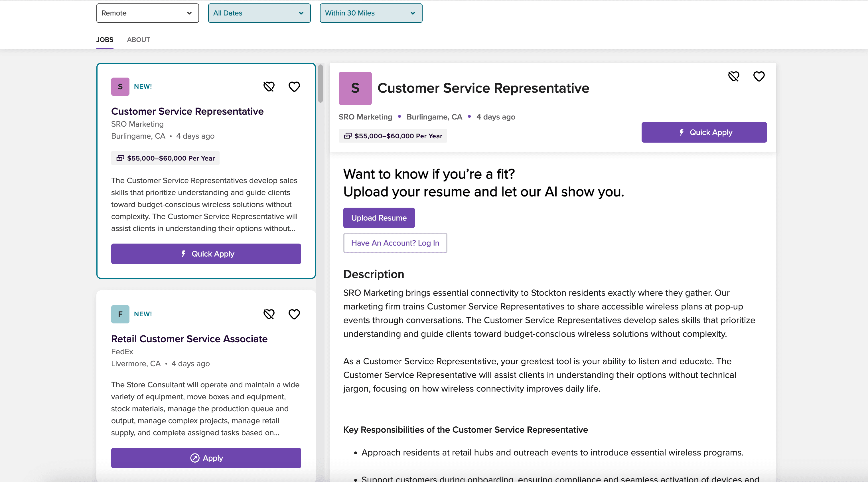Click the S logo for SRO Marketing in detail panel
The width and height of the screenshot is (868, 482).
(355, 88)
